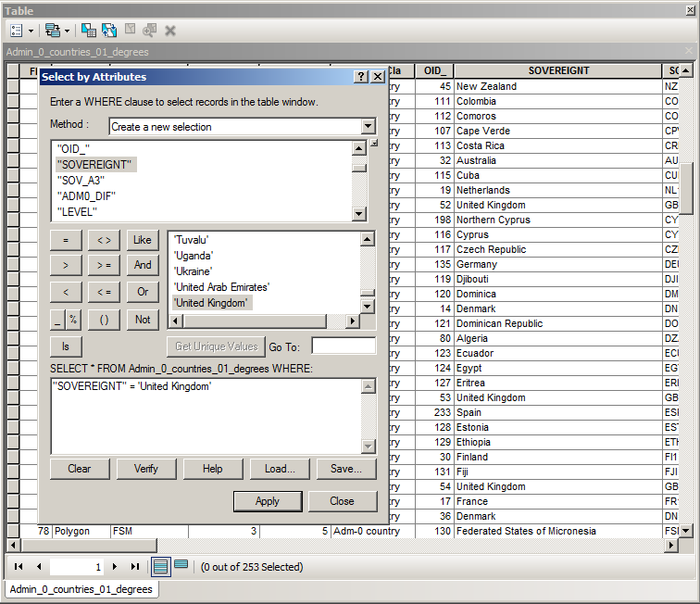Image resolution: width=700 pixels, height=604 pixels.
Task: Click the Not operator button
Action: tap(143, 320)
